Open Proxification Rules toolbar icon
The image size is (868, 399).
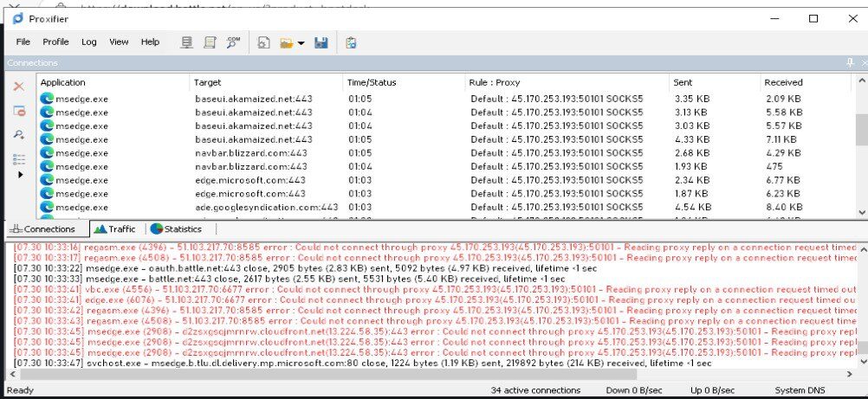pos(210,42)
